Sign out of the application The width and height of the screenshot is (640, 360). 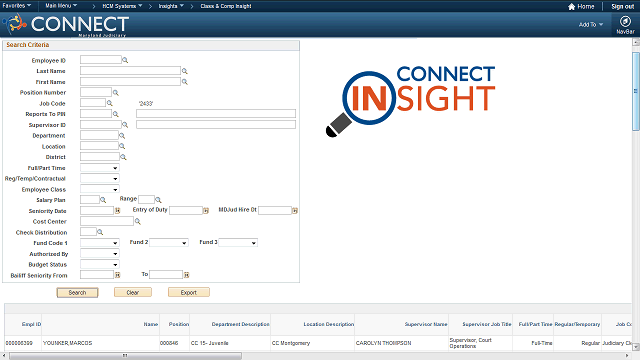coord(622,7)
